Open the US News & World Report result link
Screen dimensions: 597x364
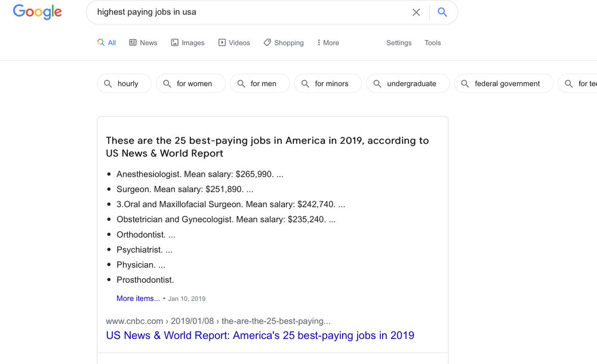260,335
